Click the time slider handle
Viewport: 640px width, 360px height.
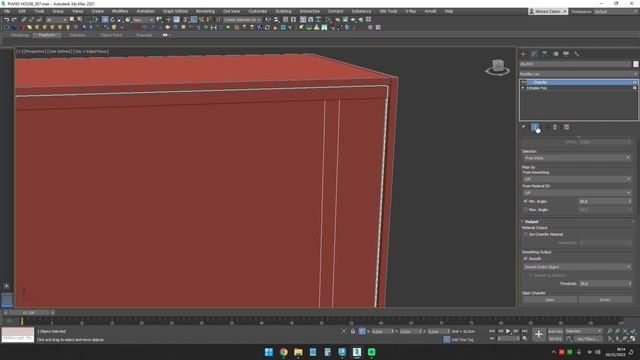pyautogui.click(x=29, y=313)
